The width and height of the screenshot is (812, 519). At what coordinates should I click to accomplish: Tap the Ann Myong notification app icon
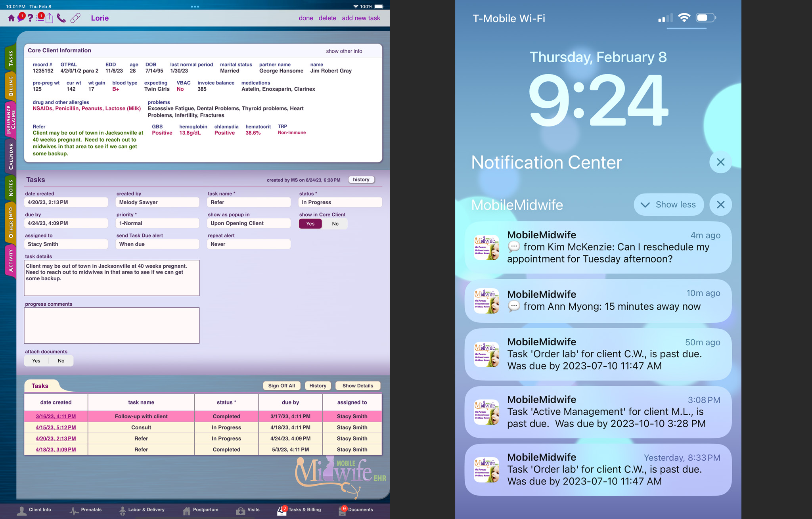pyautogui.click(x=487, y=301)
